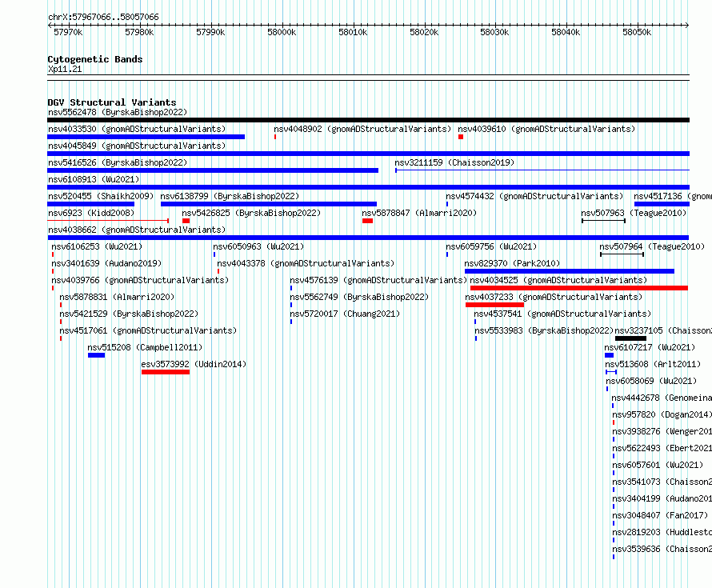Open nsv5426825 (ByrskaBishop2022) label

(251, 213)
